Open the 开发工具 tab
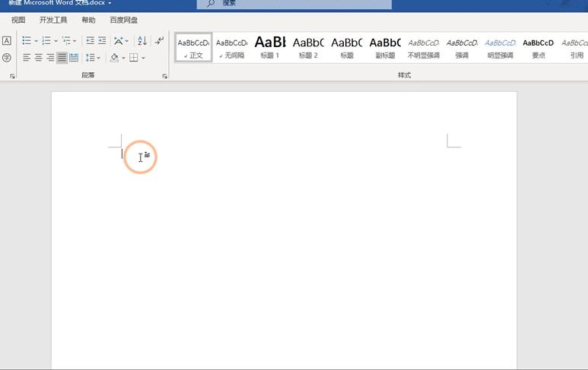The height and width of the screenshot is (370, 588). click(x=53, y=21)
